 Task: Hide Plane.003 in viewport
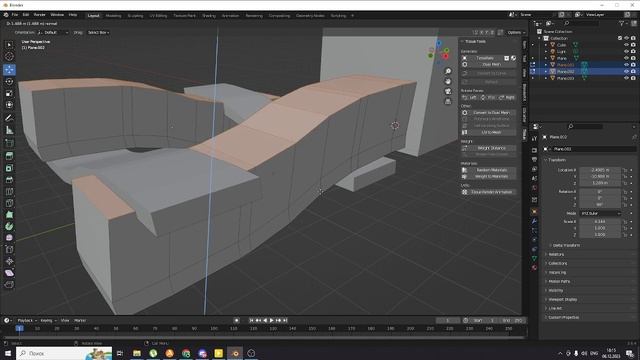626,78
